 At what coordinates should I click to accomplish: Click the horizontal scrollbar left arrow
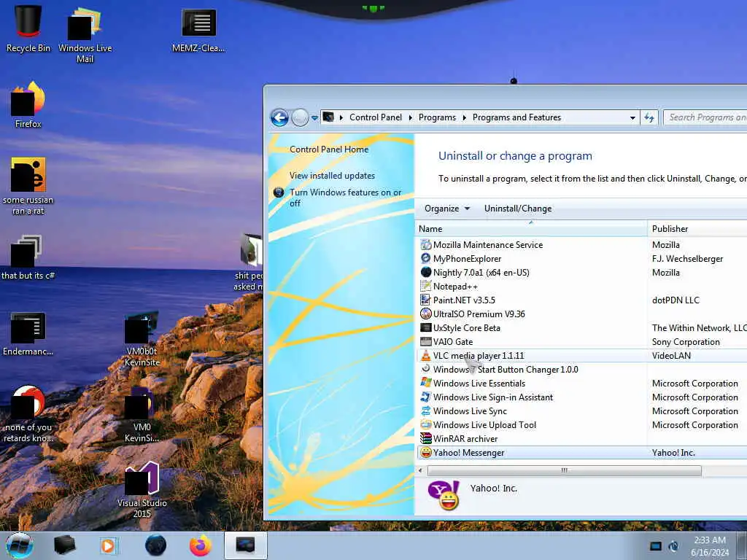[420, 470]
